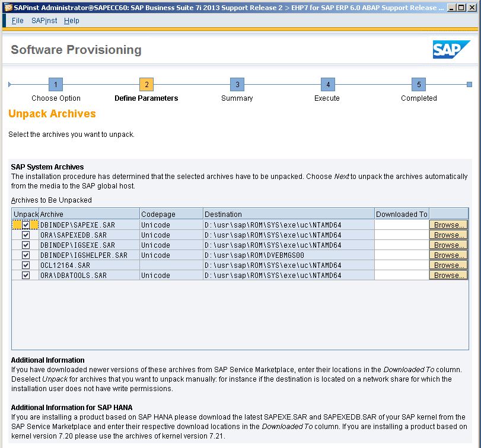Click step 4 Execute marker
The image size is (481, 448).
pos(328,85)
